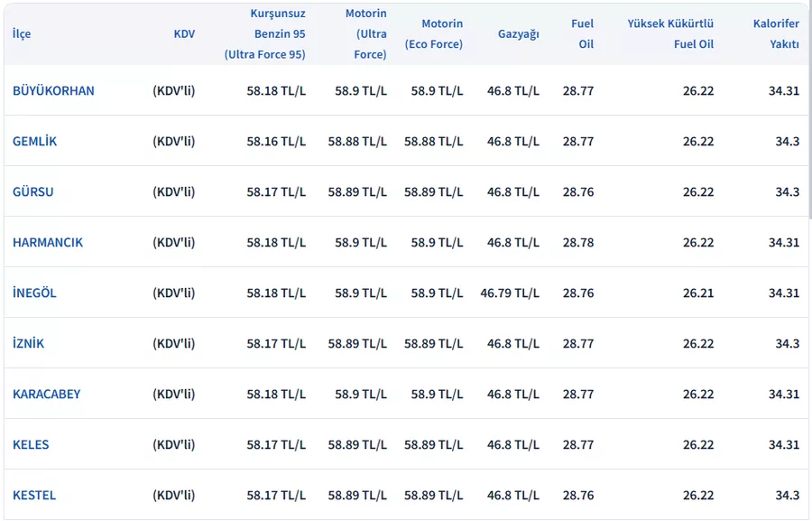812x521 pixels.
Task: Click the Kurşunsuz Benzin 95 column header
Action: point(265,34)
